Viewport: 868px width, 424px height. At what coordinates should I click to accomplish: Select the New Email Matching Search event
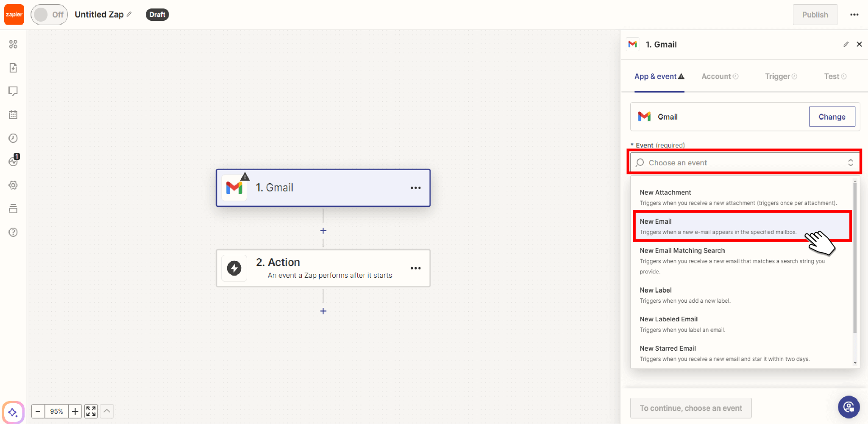click(742, 260)
